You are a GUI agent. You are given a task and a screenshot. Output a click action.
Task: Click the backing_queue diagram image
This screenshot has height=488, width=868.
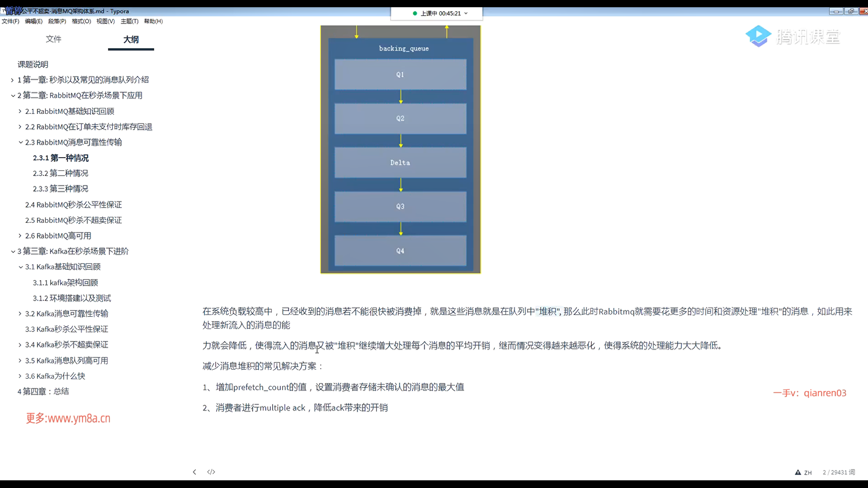(400, 149)
